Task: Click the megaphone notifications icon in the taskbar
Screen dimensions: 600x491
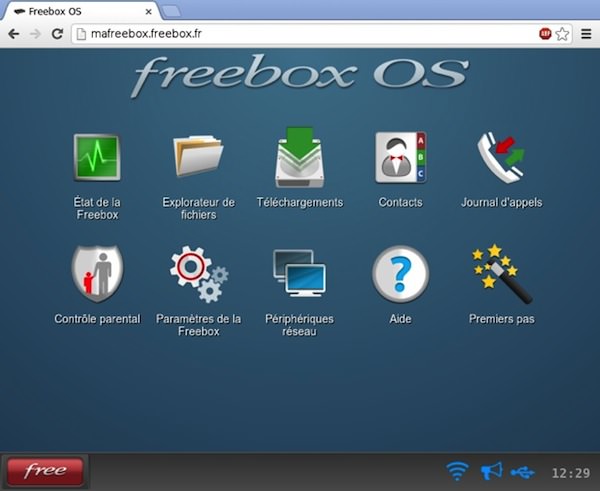Action: point(491,471)
